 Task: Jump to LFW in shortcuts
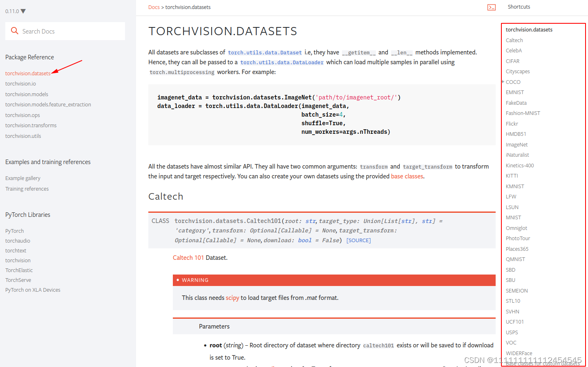click(x=511, y=197)
